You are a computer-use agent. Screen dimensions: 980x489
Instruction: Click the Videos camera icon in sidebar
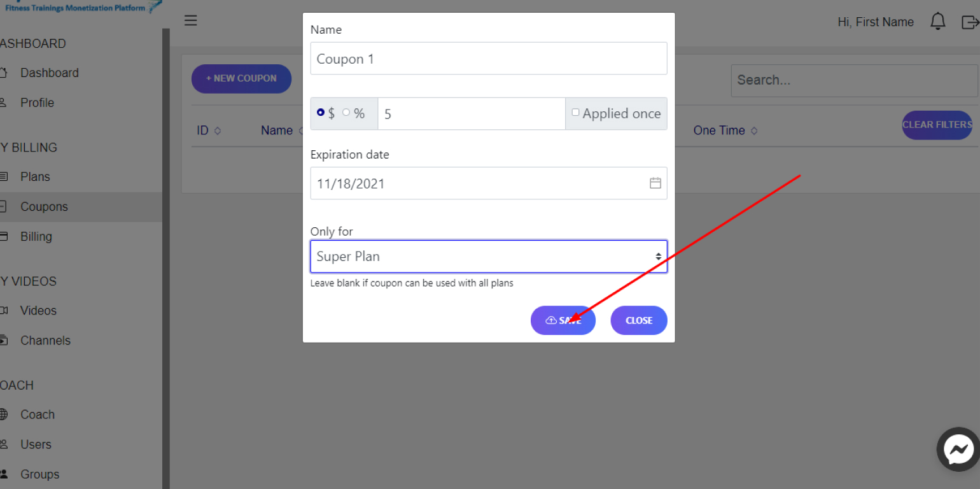(x=3, y=311)
